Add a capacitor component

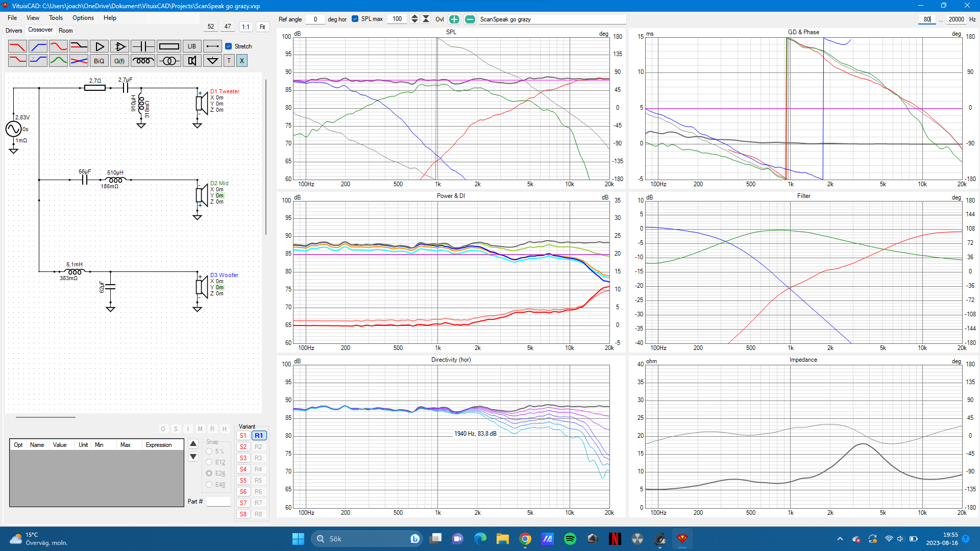(x=143, y=46)
